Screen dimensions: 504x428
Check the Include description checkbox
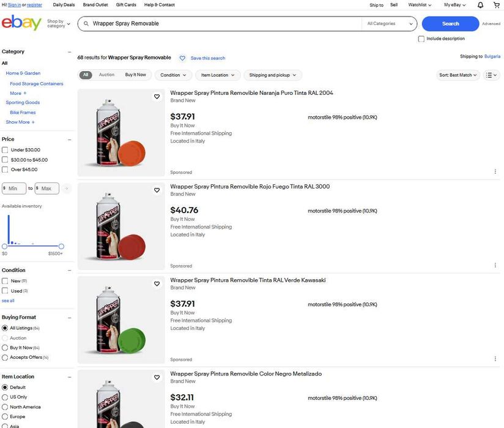tap(421, 39)
